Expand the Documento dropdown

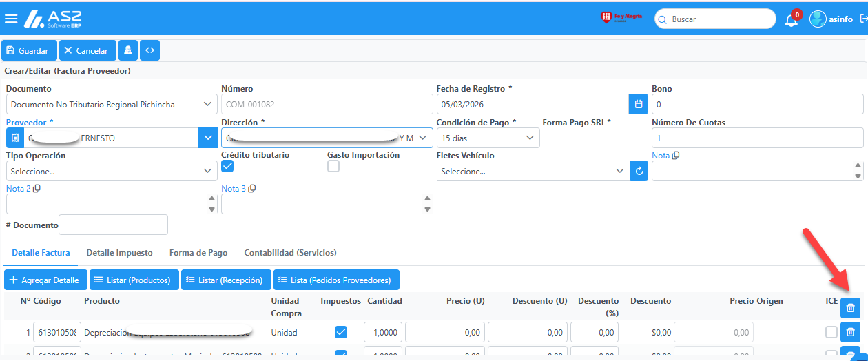111,104
